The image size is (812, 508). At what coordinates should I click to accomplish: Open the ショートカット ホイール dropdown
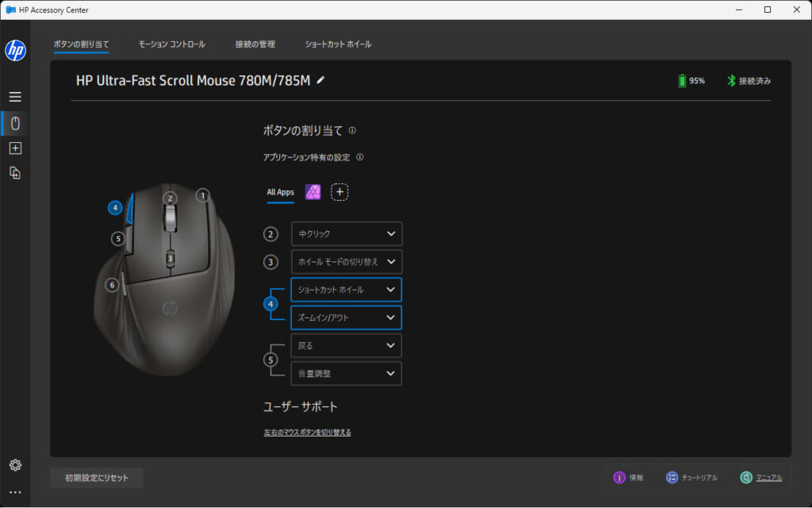click(x=347, y=290)
